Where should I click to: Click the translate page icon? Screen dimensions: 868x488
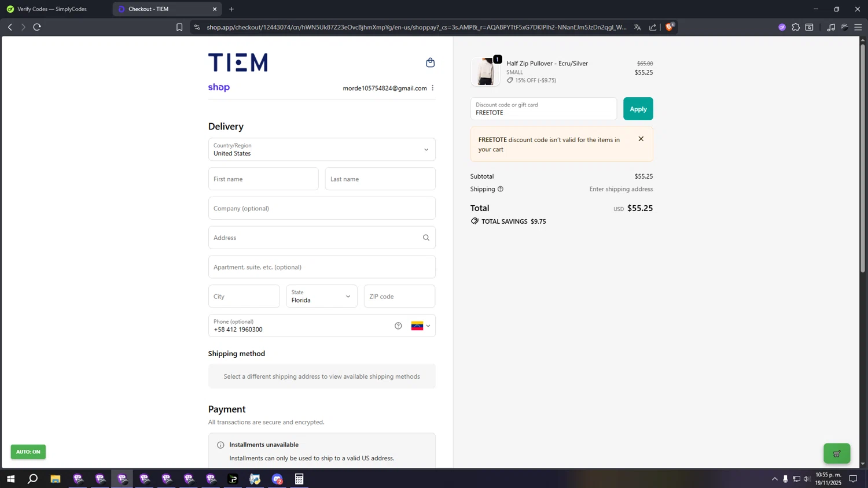point(637,27)
